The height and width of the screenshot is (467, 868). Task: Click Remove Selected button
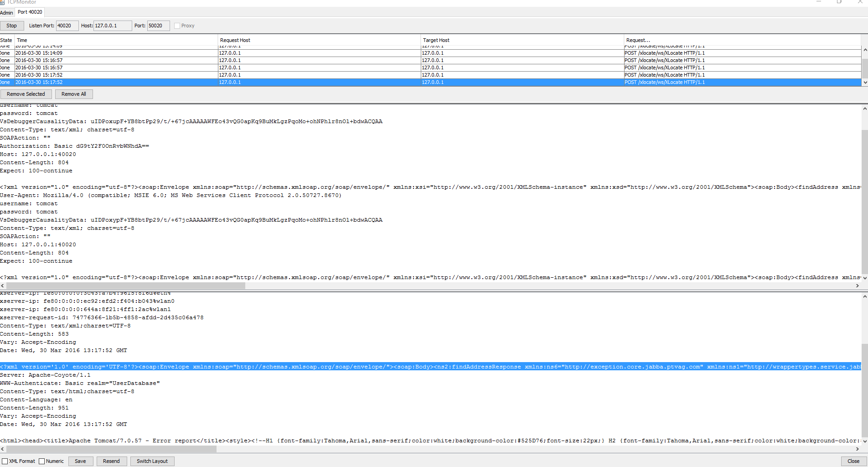coord(26,94)
